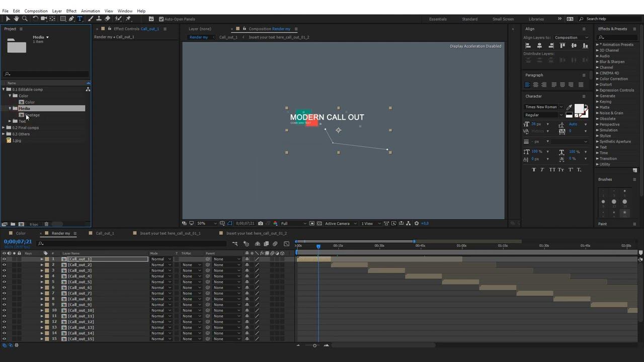Hide the Call_out_1 layer visibility eye
Viewport: 644px width, 362px height.
(4, 259)
